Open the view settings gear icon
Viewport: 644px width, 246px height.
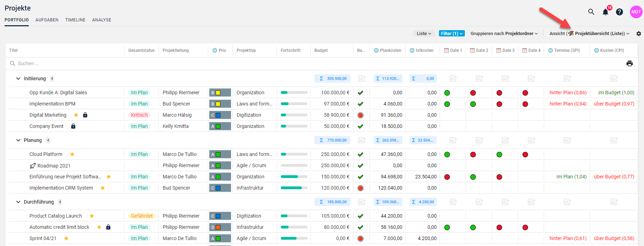pos(639,34)
